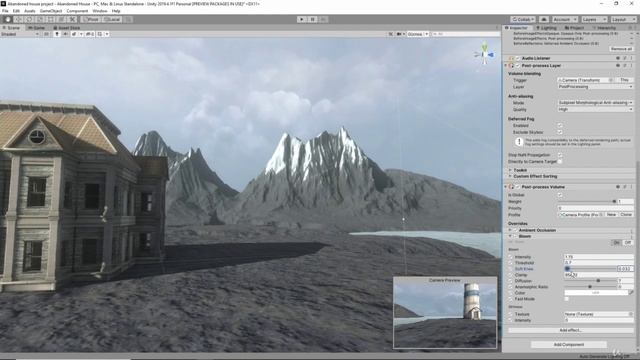Open the Window menu
Viewport: 640px width, 360px height.
pos(100,11)
